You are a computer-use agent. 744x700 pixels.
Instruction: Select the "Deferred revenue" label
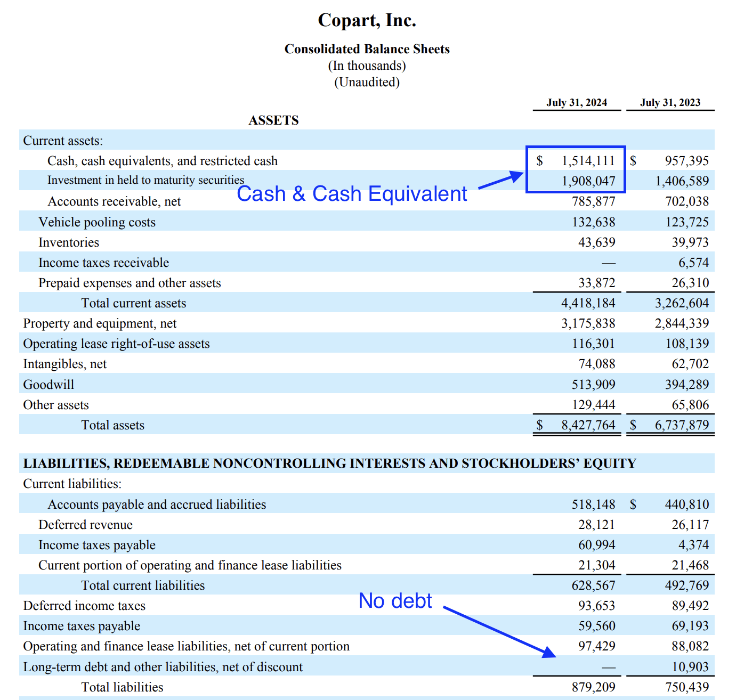86,525
